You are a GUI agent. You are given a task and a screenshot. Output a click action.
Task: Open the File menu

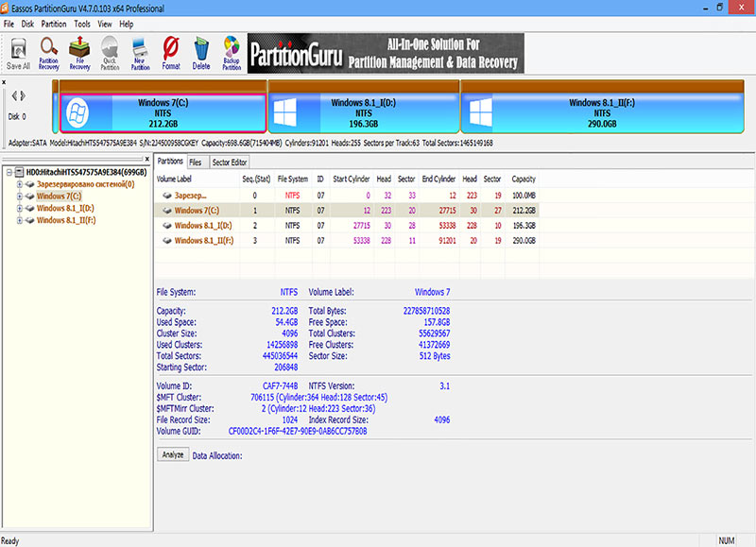9,25
